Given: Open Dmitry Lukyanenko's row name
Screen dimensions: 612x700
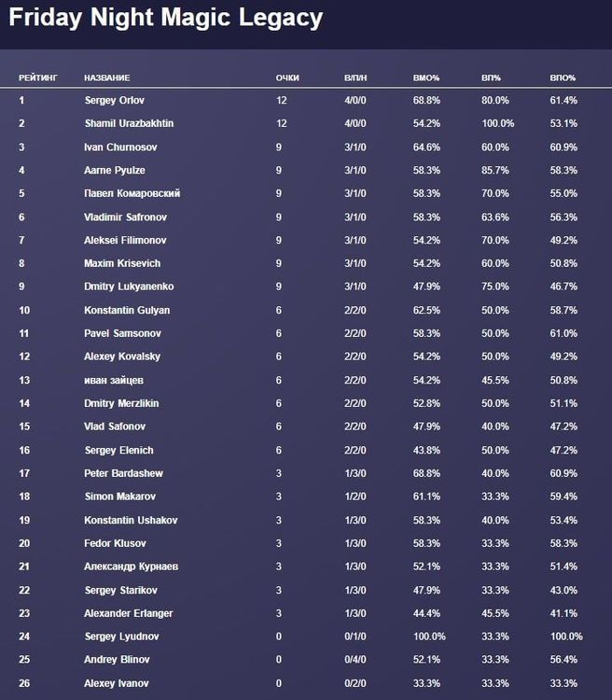Looking at the screenshot, I should coord(129,287).
